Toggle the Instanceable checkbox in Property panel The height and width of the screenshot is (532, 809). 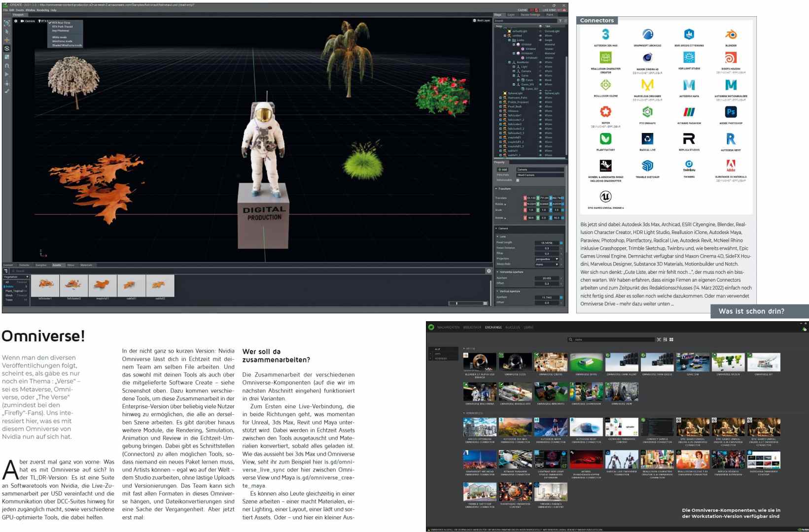point(518,180)
